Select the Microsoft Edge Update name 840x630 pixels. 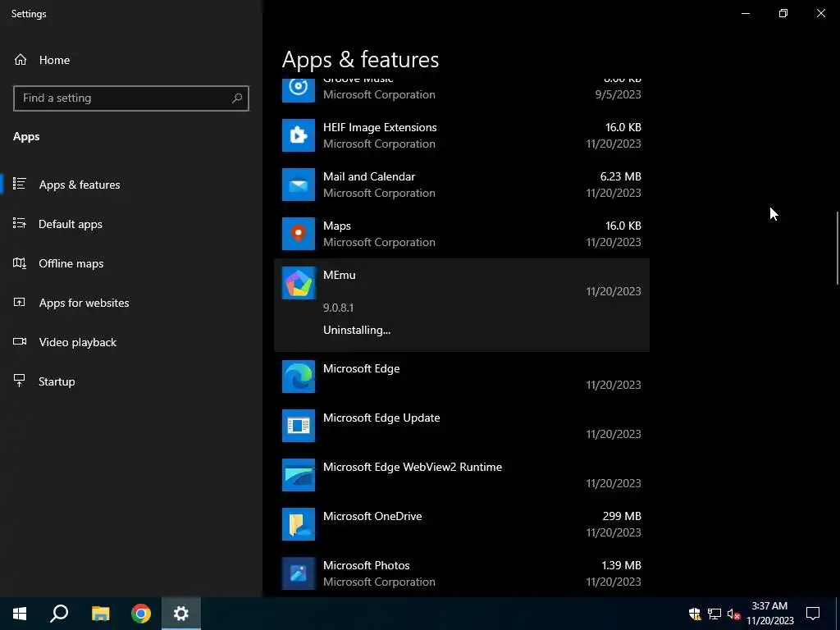click(x=381, y=418)
